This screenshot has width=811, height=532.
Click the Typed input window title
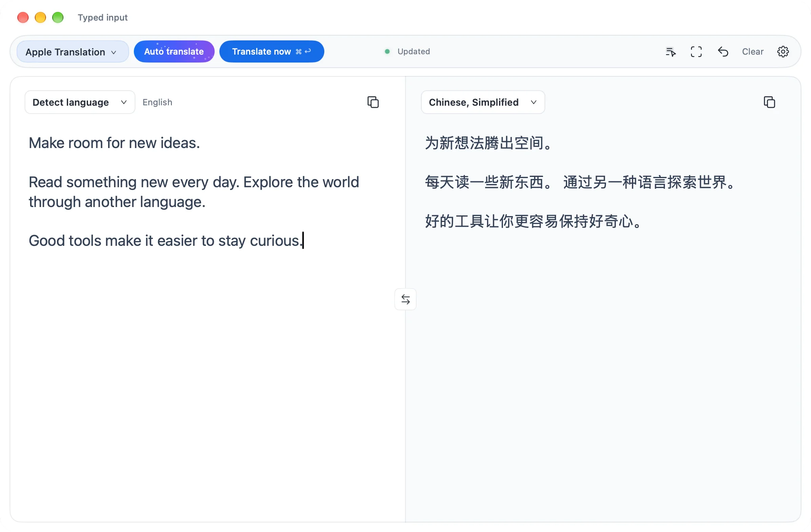click(x=103, y=17)
